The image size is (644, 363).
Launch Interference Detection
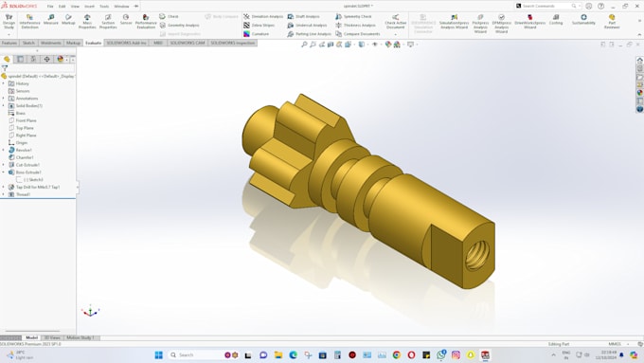pos(29,22)
